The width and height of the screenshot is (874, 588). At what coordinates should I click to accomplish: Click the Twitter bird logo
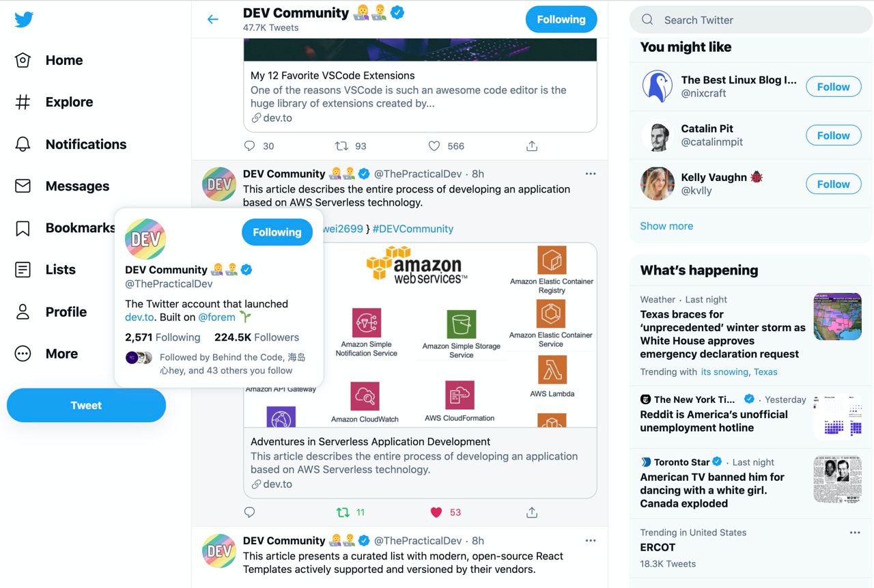[x=24, y=19]
